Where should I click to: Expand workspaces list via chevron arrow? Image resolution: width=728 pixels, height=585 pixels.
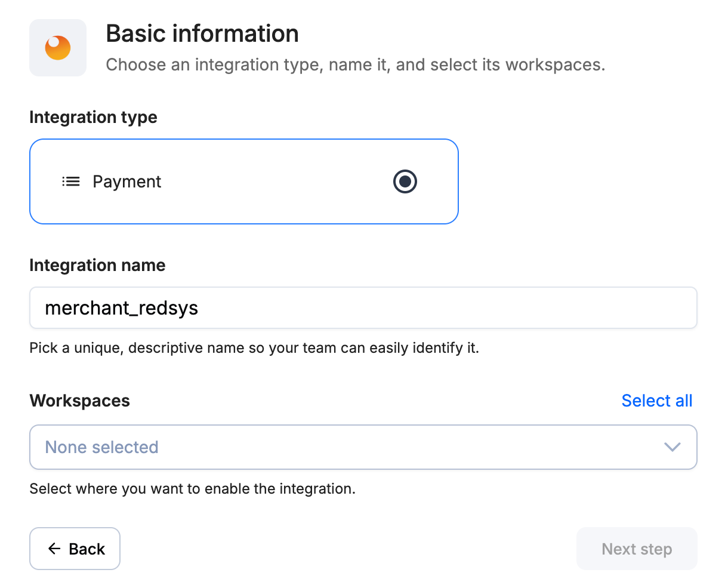pos(672,447)
